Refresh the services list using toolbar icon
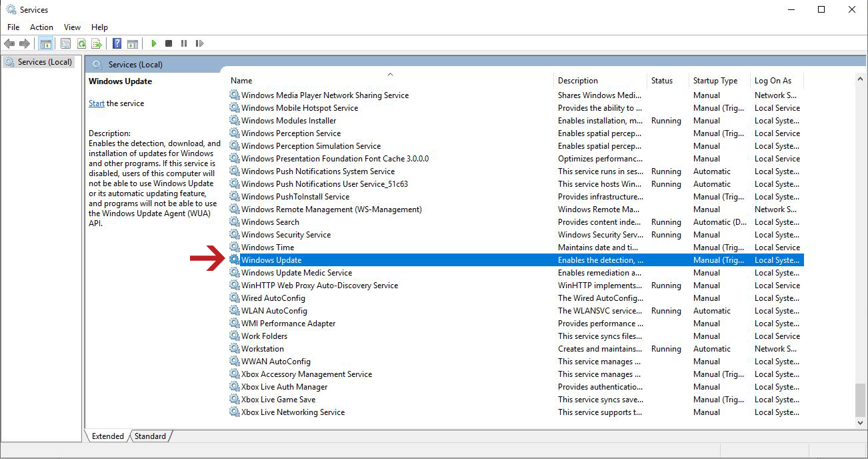This screenshot has height=459, width=868. click(81, 43)
